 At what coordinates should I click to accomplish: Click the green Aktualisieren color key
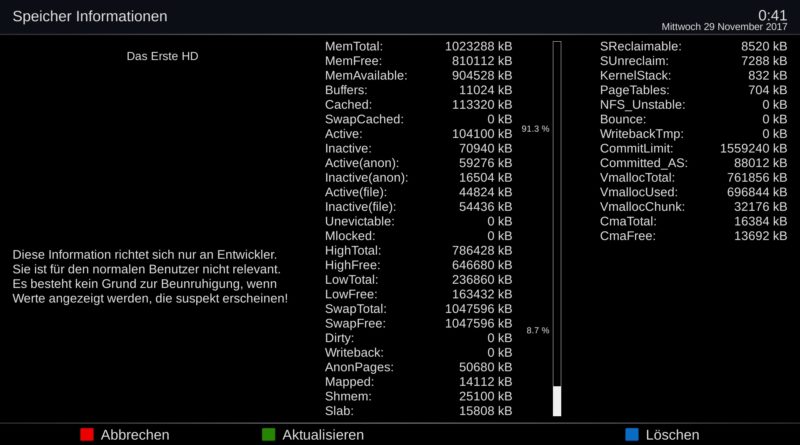[x=268, y=434]
